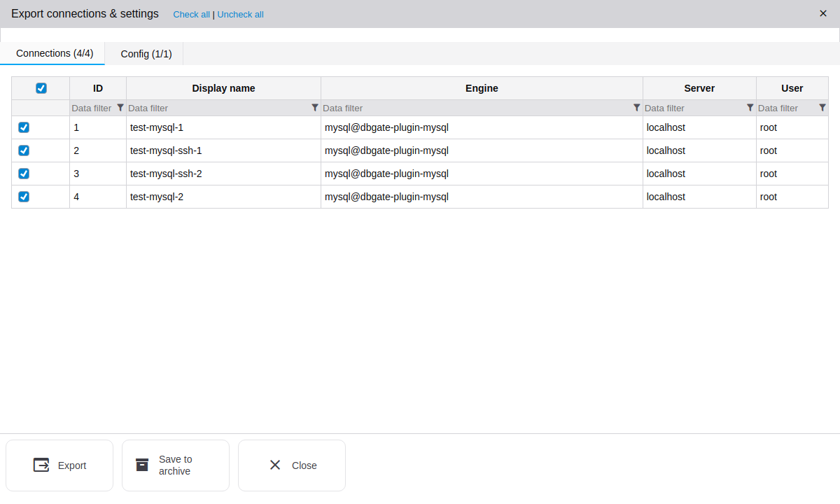Toggle the select-all header checkbox
The height and width of the screenshot is (504, 840).
click(41, 88)
